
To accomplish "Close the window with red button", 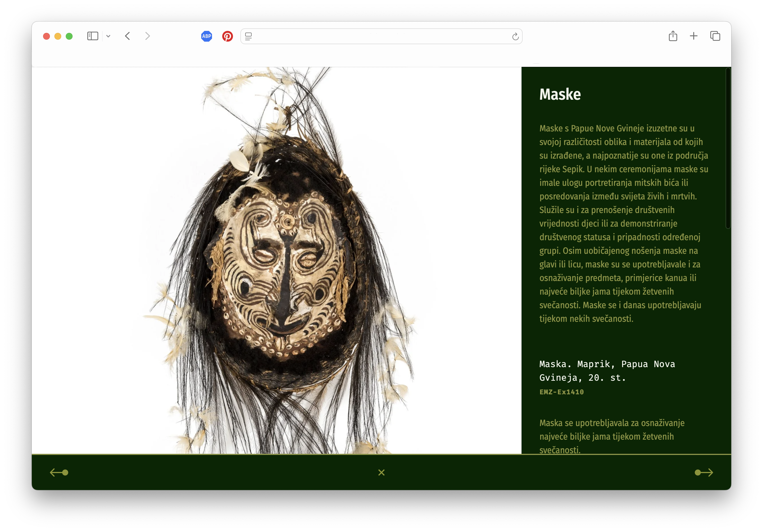I will pos(46,36).
